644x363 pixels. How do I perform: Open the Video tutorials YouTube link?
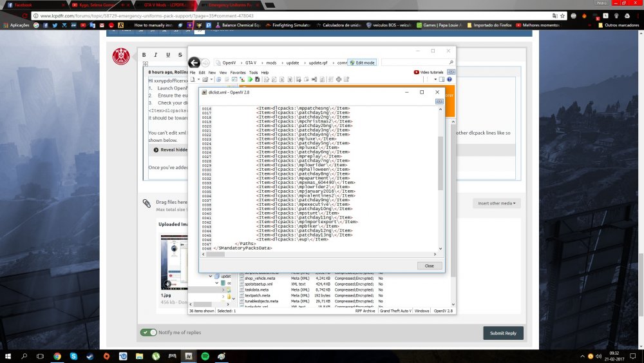coord(429,72)
